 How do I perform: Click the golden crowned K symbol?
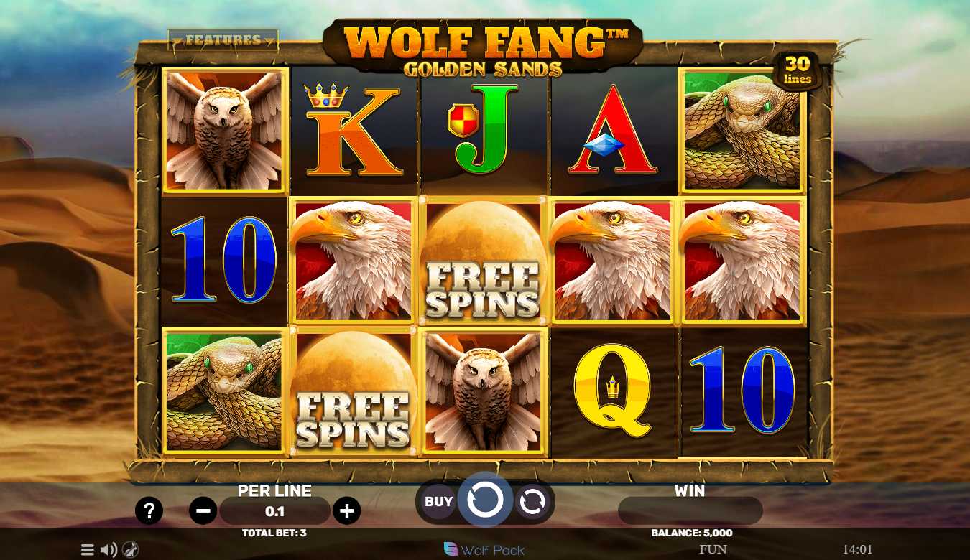(x=354, y=131)
